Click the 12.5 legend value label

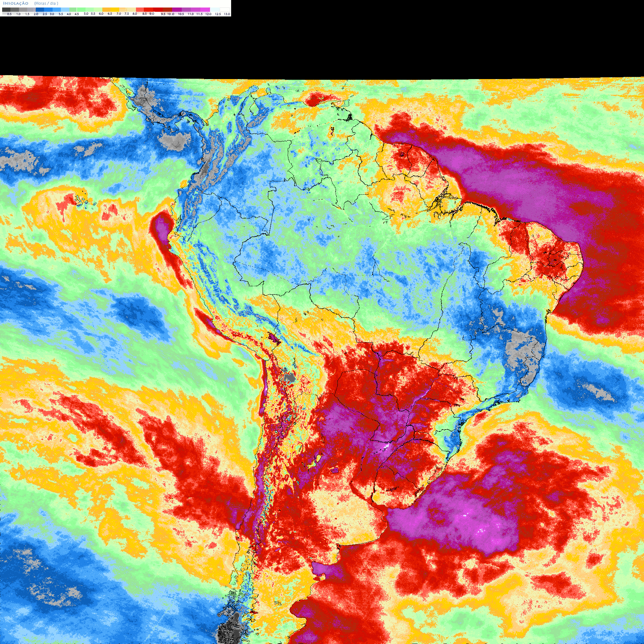pyautogui.click(x=218, y=14)
